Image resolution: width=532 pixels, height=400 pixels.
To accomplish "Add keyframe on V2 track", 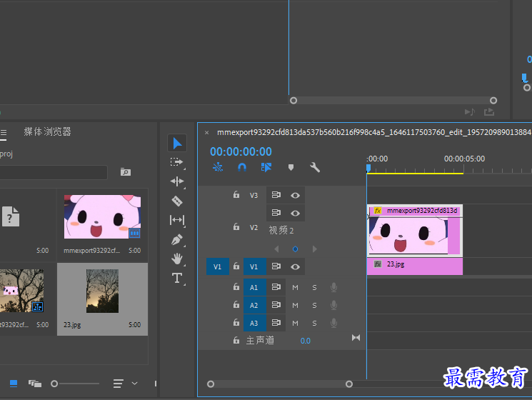I will click(295, 249).
